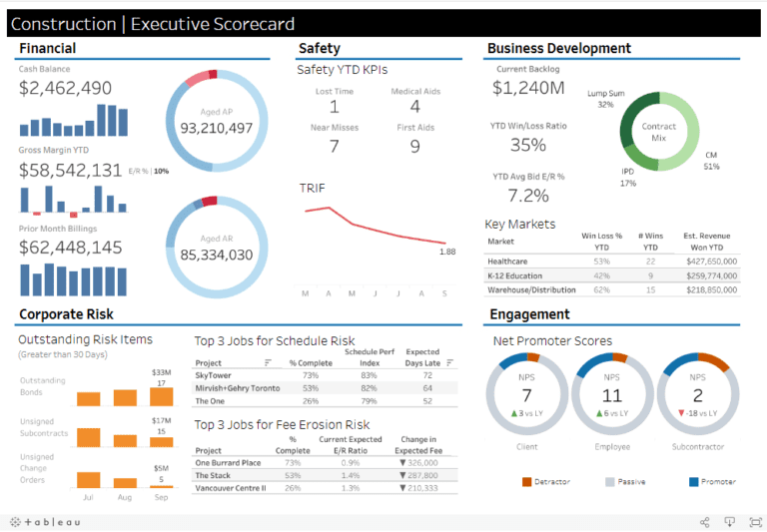Image resolution: width=767 pixels, height=532 pixels.
Task: Select the Vancouver Centre II row
Action: click(325, 488)
